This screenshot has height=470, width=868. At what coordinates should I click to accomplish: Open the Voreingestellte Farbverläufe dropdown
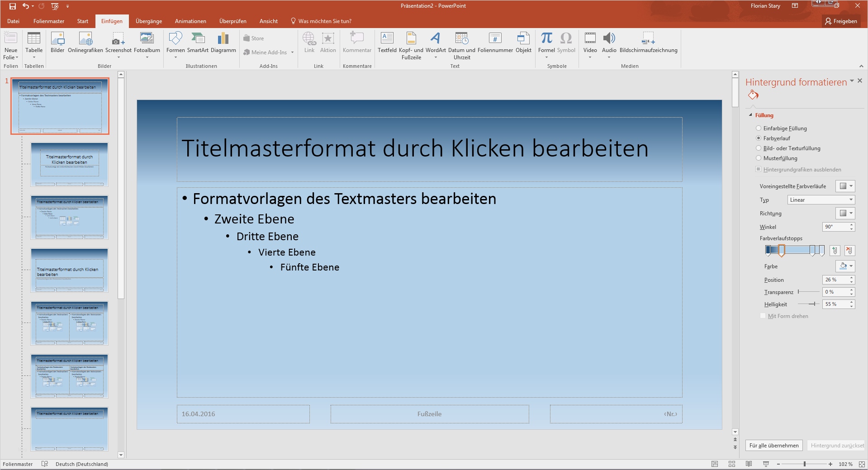[845, 186]
